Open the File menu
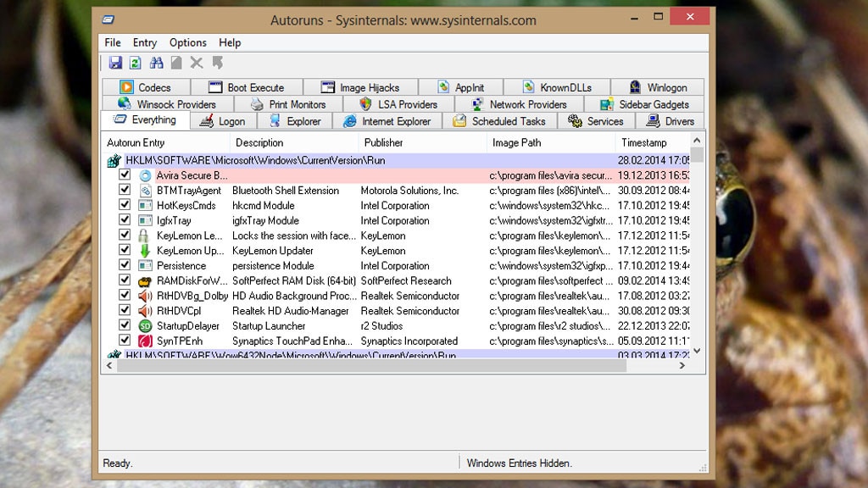 click(113, 42)
